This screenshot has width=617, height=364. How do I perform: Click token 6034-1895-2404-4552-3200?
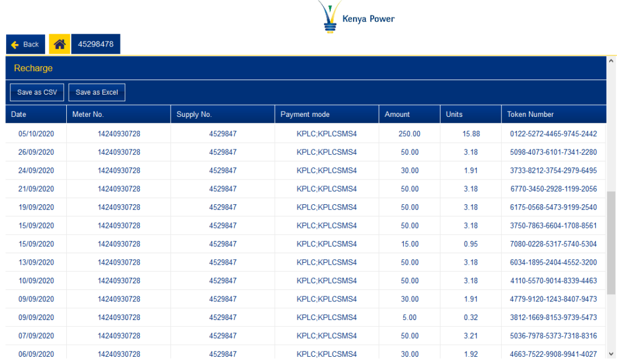click(553, 263)
